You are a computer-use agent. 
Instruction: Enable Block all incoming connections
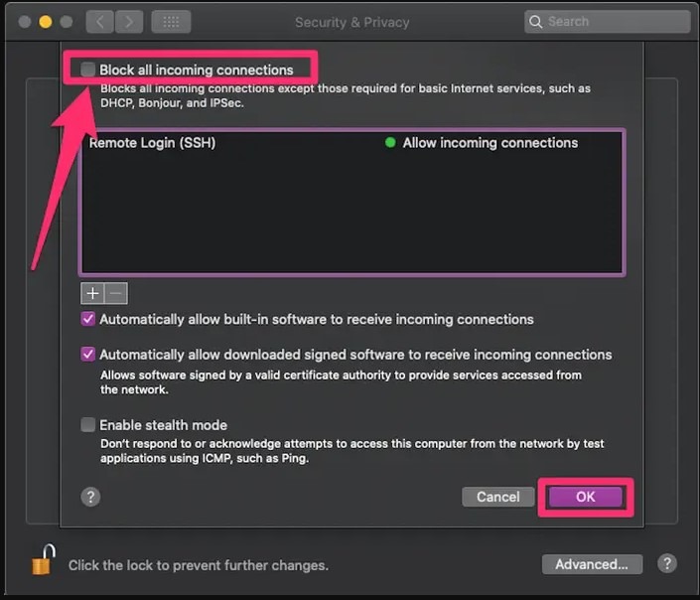click(88, 70)
